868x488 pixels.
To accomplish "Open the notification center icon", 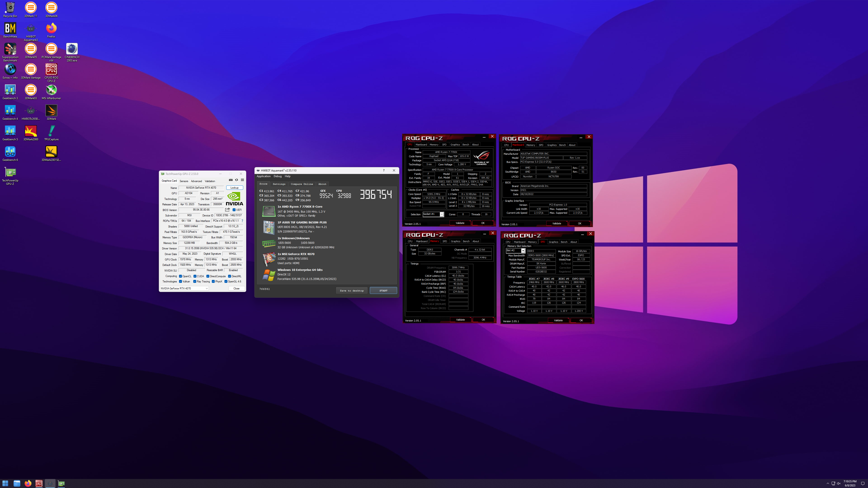I will [863, 484].
